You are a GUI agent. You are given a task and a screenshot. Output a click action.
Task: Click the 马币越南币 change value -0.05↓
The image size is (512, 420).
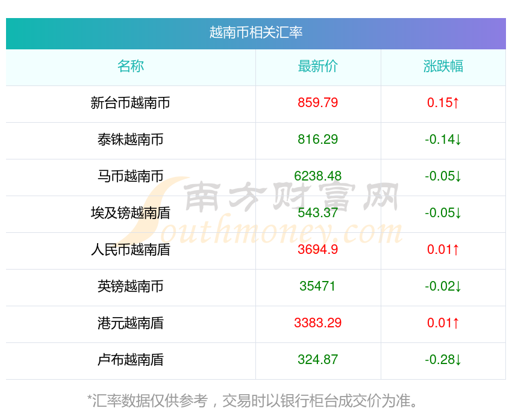click(x=443, y=176)
